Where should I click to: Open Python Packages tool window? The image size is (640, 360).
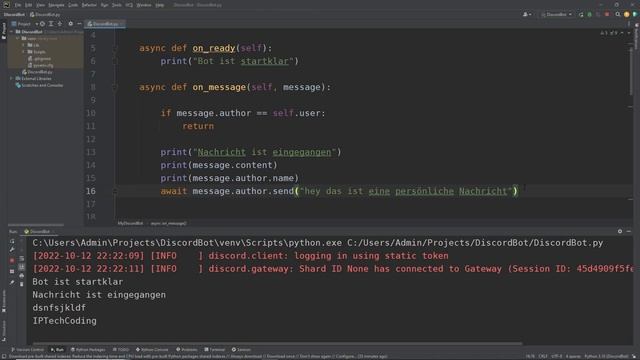88,350
